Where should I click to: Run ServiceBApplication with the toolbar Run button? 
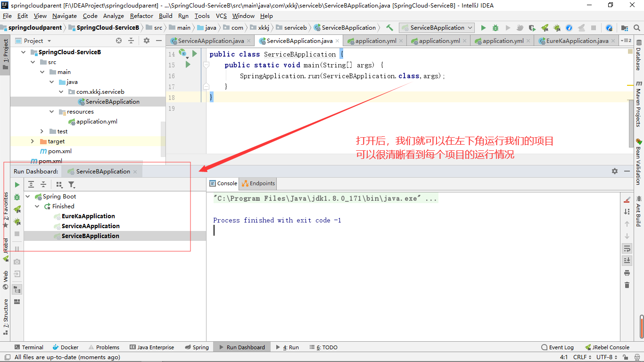click(x=483, y=28)
